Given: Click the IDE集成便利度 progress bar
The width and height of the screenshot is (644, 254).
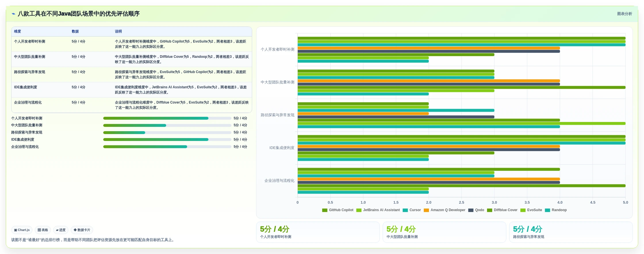Looking at the screenshot, I should (167, 140).
